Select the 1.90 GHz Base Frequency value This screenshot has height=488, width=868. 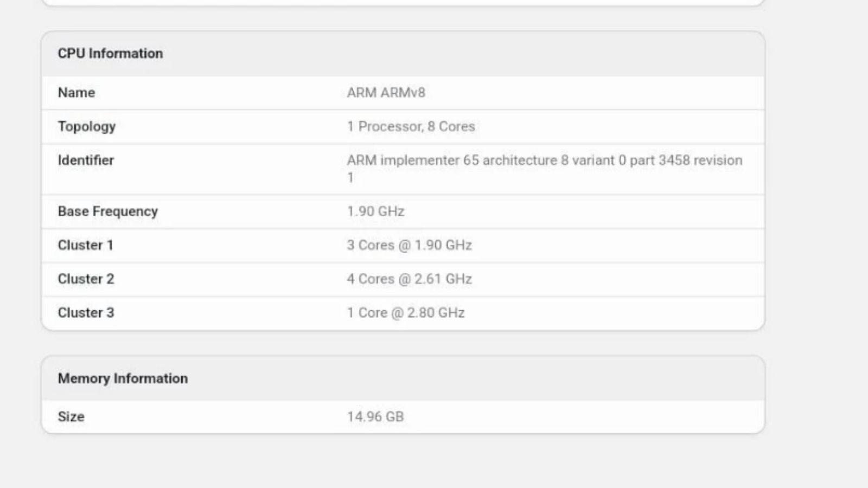[375, 211]
